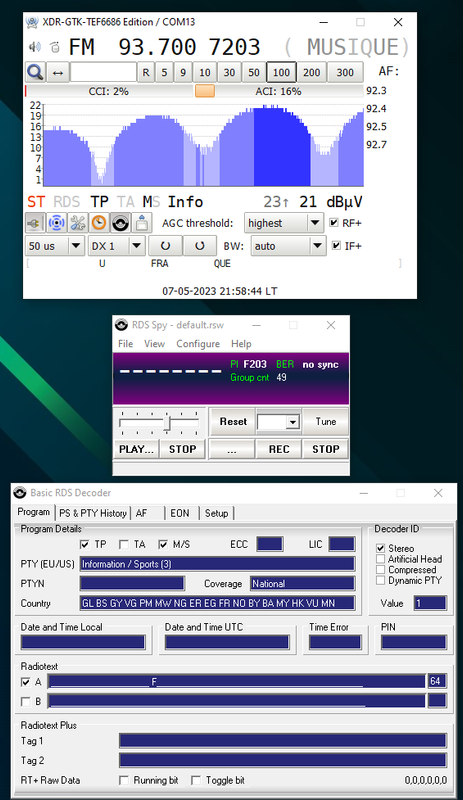Click RDS Spy title bar eye icon
Screen dimensions: 463x800
121,325
